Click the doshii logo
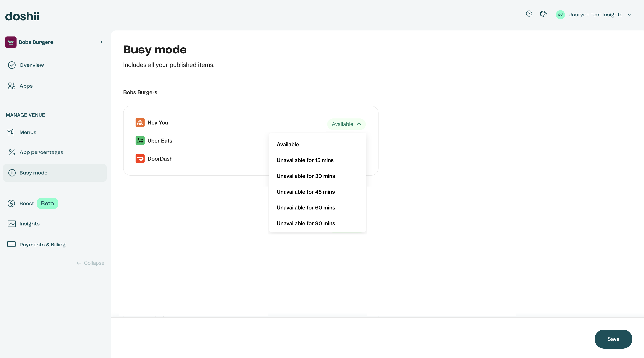Image resolution: width=644 pixels, height=358 pixels. pos(22,16)
